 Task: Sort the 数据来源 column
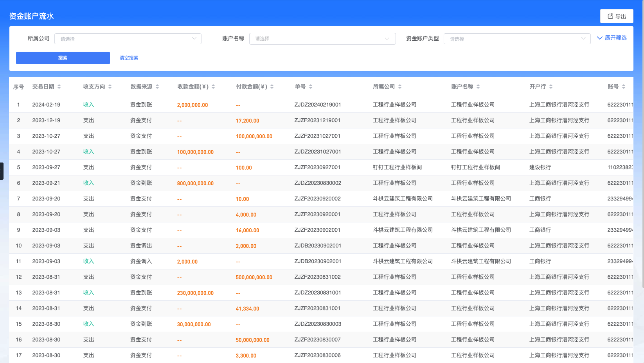(158, 87)
